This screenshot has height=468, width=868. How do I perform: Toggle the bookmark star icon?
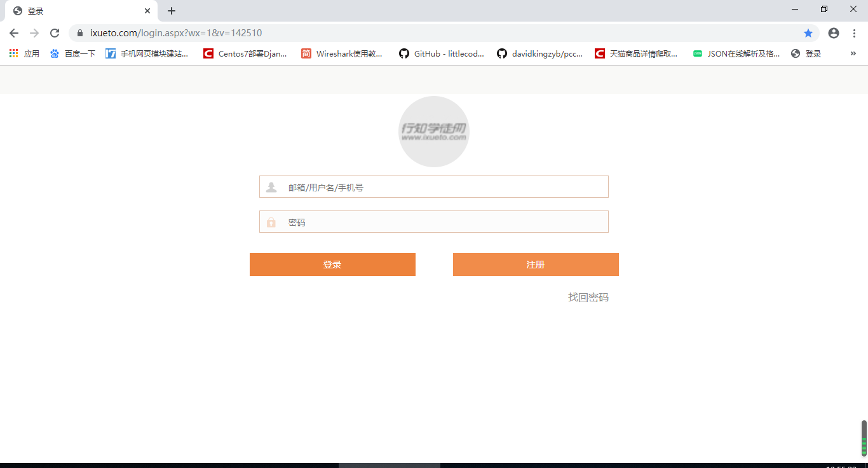point(808,33)
